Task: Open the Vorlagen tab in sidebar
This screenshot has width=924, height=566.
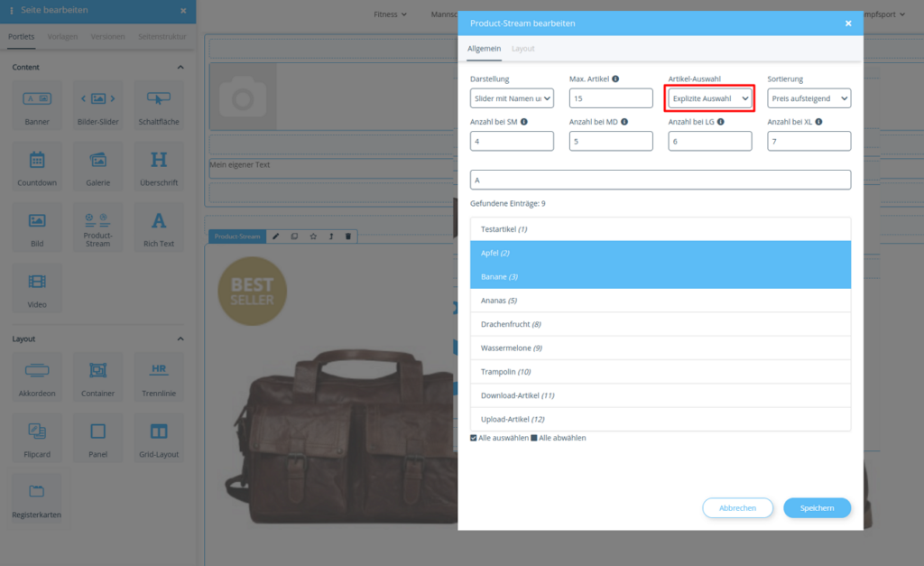Action: (x=62, y=36)
